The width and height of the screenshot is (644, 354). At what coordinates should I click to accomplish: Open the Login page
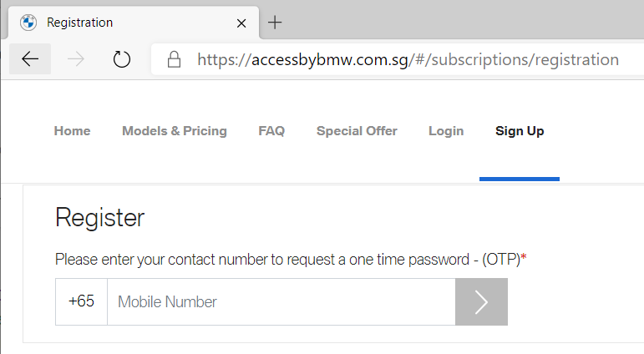pyautogui.click(x=446, y=131)
